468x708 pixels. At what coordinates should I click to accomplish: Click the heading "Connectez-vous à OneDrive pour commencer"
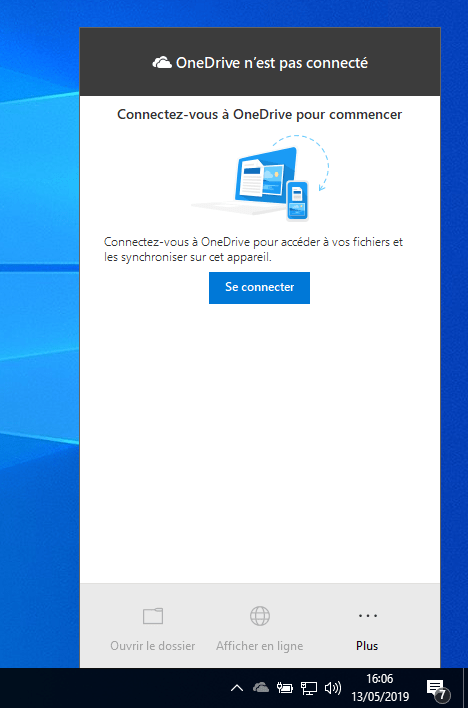coord(260,115)
